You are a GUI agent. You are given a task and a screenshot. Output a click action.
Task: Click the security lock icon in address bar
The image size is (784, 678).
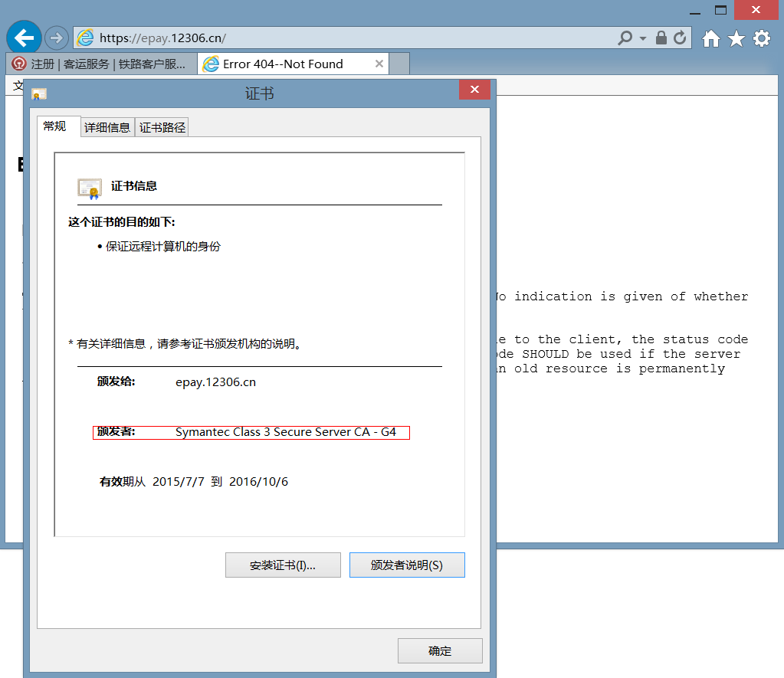tap(661, 38)
